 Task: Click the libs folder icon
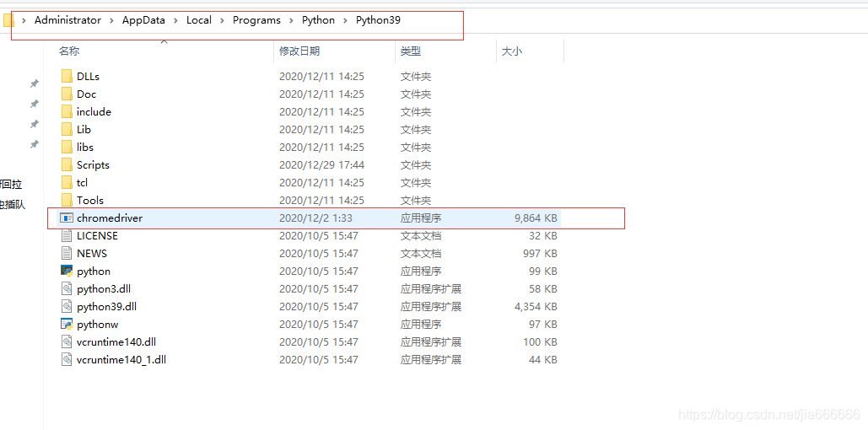coord(67,148)
